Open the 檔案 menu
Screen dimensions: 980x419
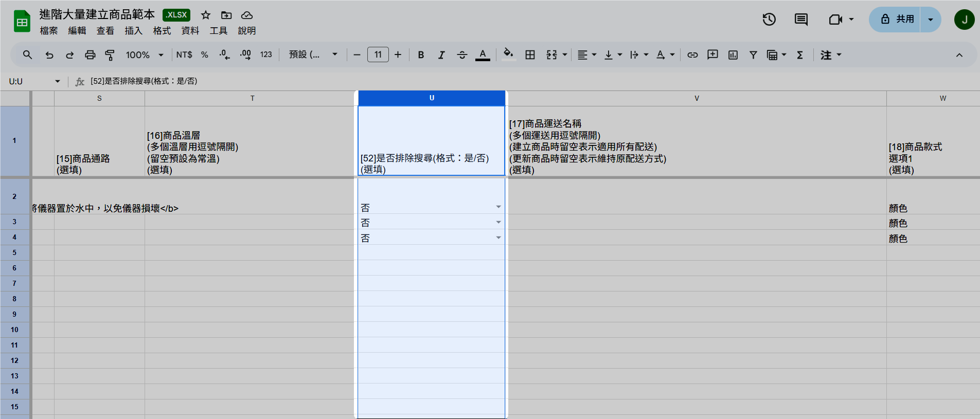click(49, 31)
